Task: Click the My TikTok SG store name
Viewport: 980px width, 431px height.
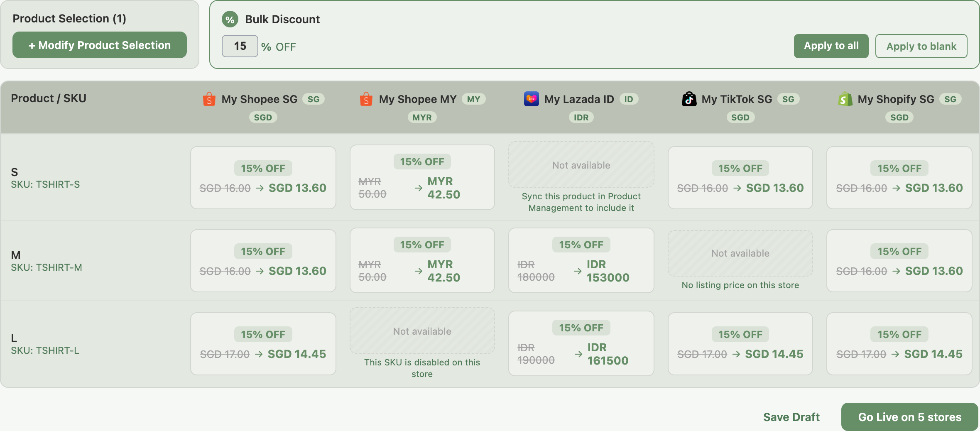Action: tap(737, 99)
